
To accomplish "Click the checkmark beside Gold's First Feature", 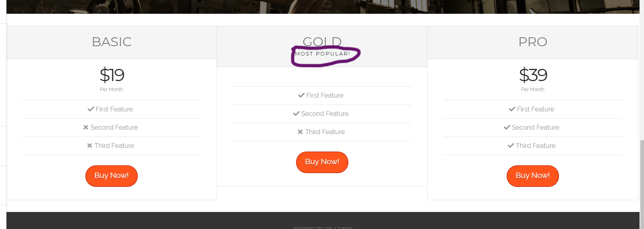I will [x=301, y=95].
